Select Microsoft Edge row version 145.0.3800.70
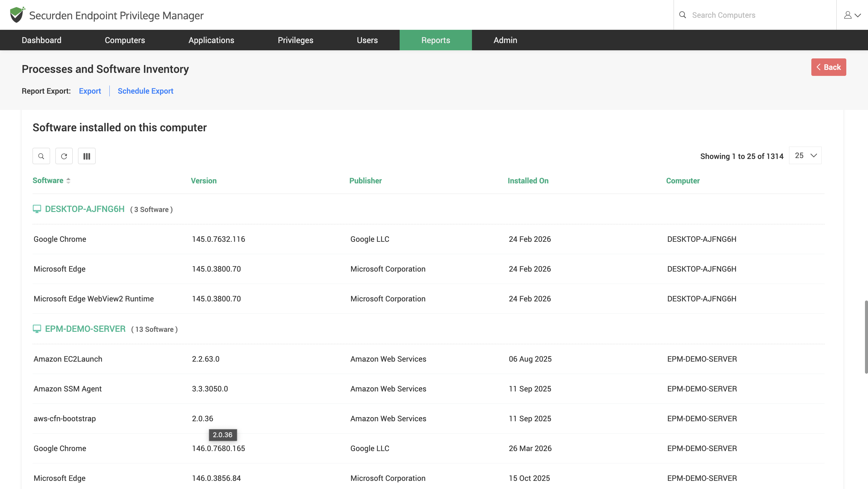 click(x=429, y=269)
